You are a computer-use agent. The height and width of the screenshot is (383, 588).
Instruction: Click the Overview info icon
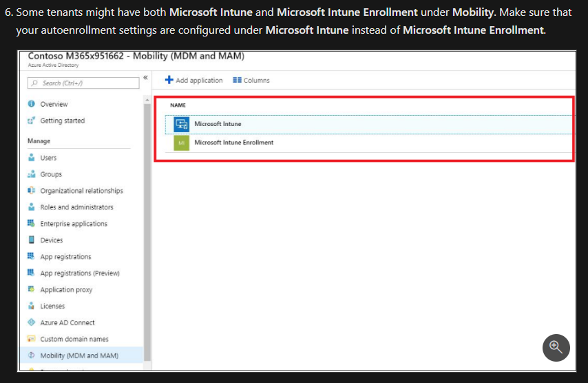32,104
